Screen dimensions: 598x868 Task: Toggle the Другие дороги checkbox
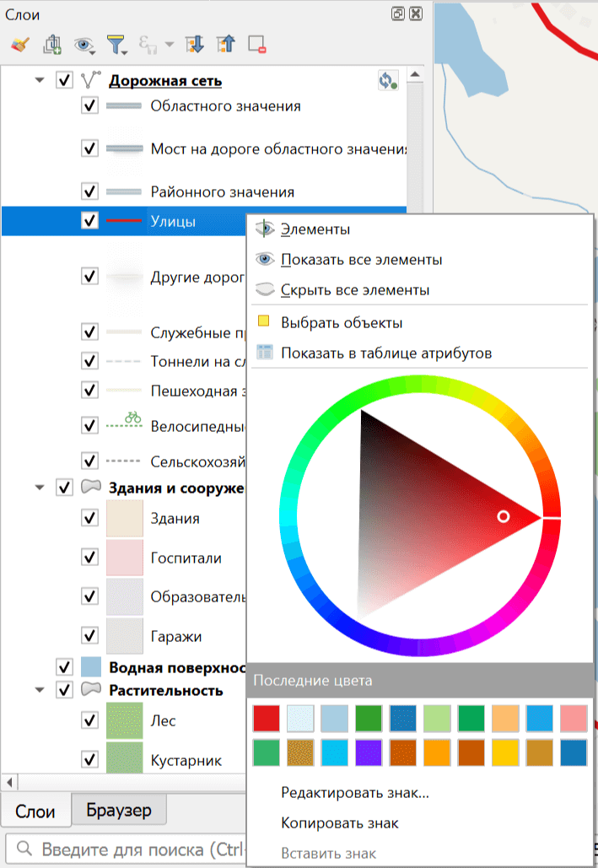tap(89, 276)
